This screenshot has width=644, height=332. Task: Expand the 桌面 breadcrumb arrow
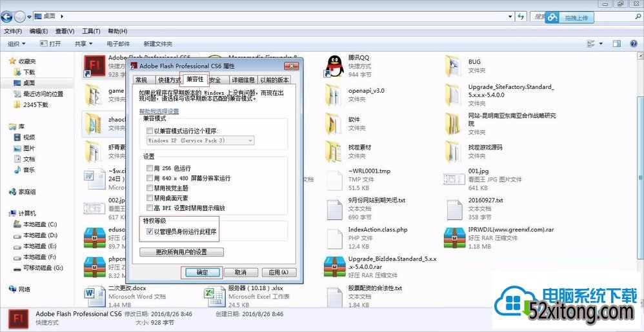(62, 16)
